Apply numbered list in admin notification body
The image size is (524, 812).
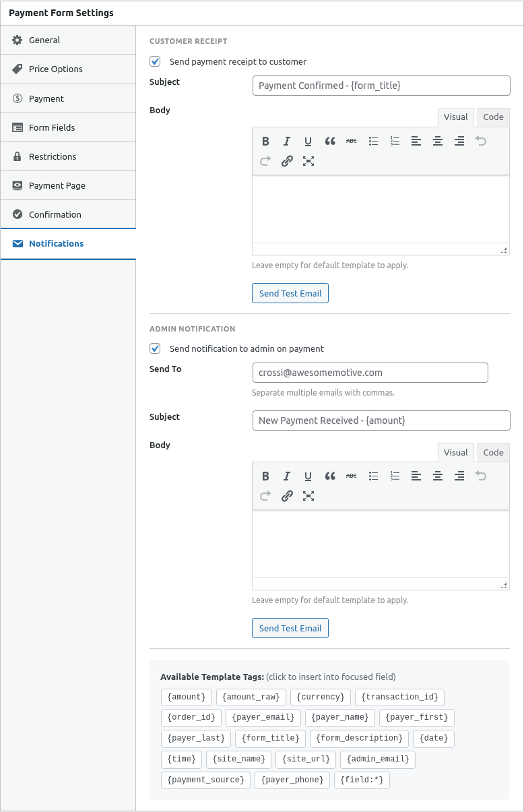click(395, 476)
